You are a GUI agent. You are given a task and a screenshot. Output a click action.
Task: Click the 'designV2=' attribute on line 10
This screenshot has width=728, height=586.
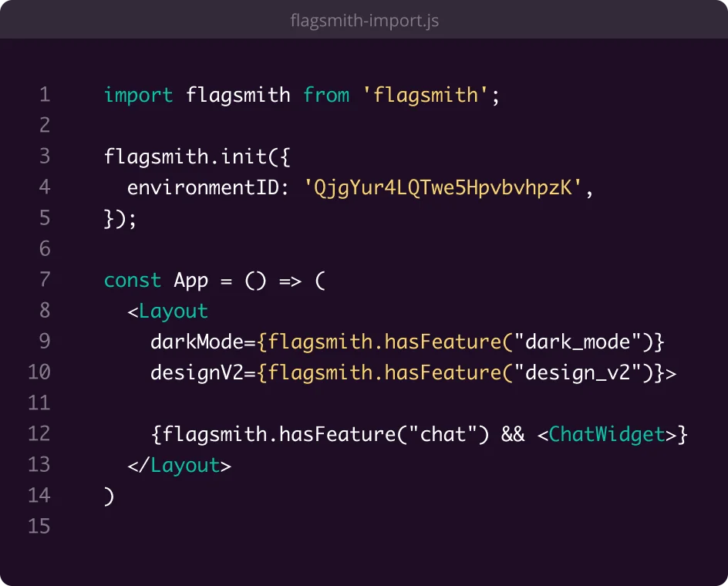pyautogui.click(x=203, y=373)
